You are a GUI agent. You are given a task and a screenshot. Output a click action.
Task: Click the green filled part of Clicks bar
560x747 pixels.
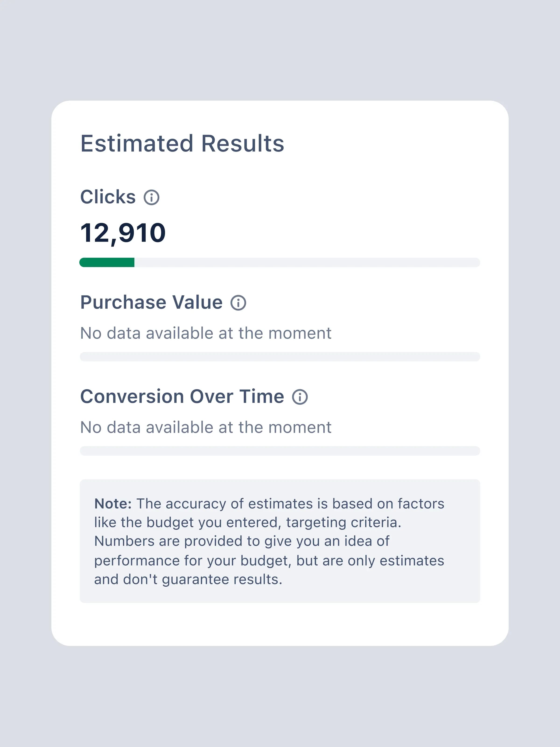coord(107,262)
